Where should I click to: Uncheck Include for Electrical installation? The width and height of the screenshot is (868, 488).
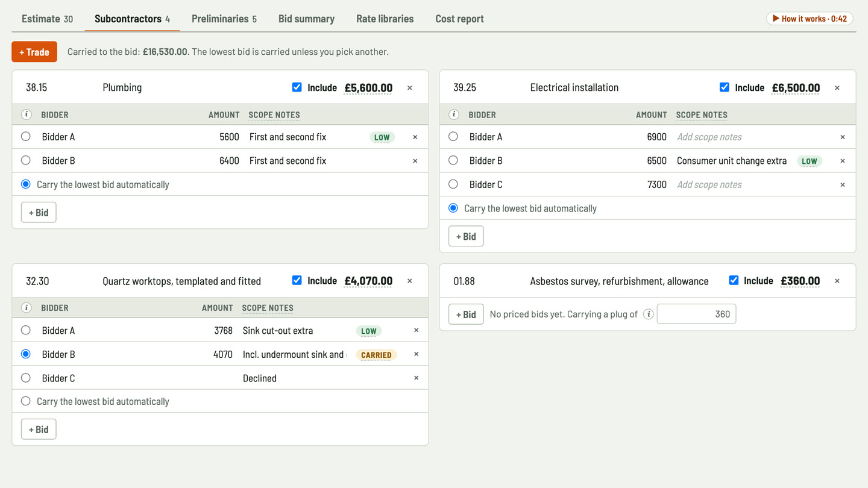[x=724, y=87]
